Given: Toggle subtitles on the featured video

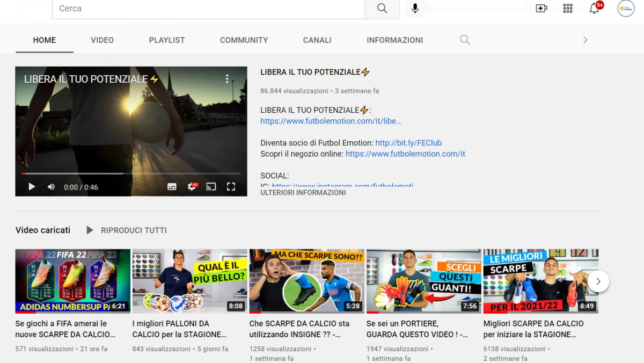Looking at the screenshot, I should tap(172, 187).
